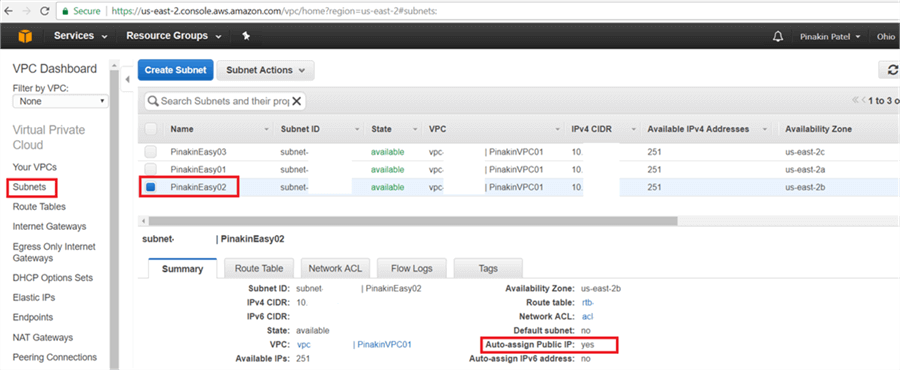The height and width of the screenshot is (370, 900).
Task: Click the us-east-2a availability zone cell
Action: 805,169
